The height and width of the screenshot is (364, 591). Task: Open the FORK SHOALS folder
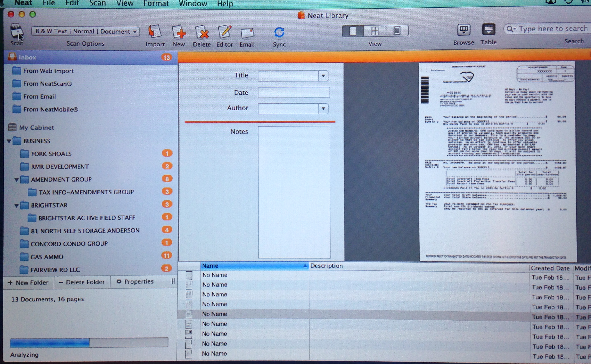tap(46, 154)
